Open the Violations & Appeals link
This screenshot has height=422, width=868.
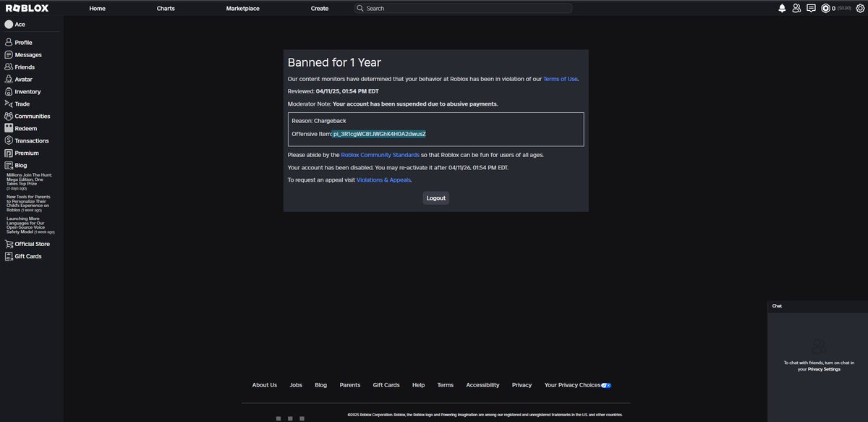pos(383,180)
